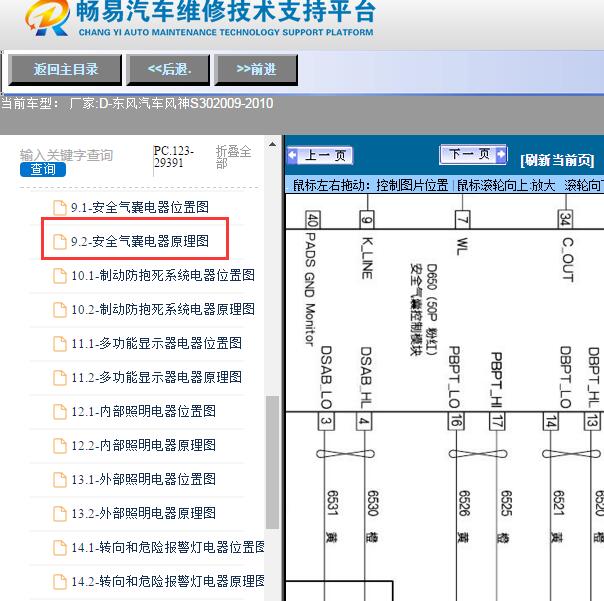Click document icon beside 9.1 entry

pos(60,208)
